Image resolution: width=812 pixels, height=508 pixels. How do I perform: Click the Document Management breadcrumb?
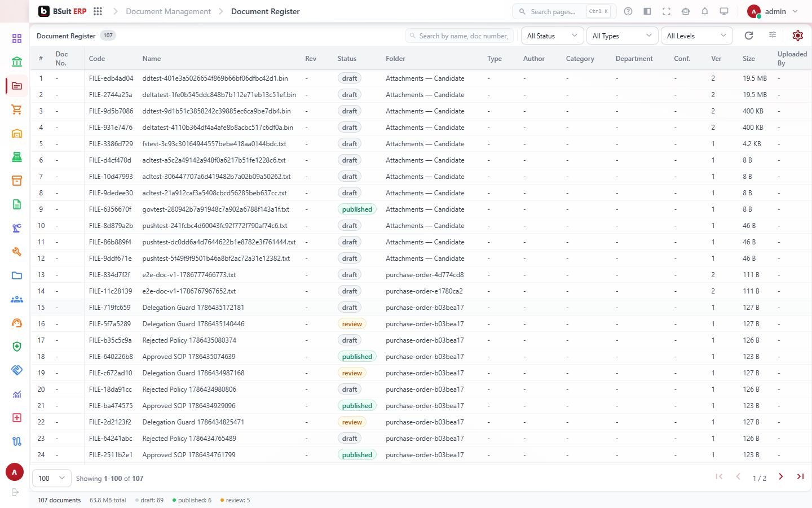pyautogui.click(x=168, y=11)
